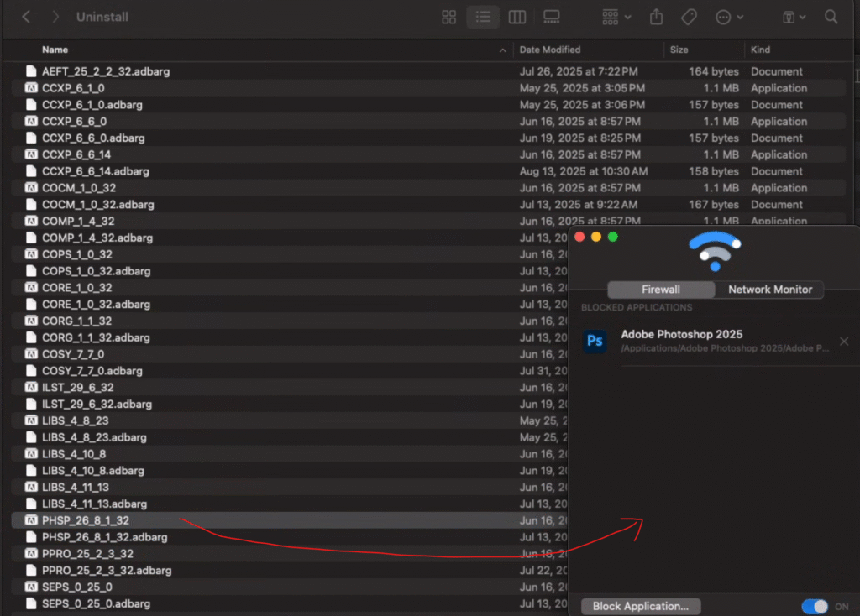The height and width of the screenshot is (616, 860).
Task: Click the Adobe Photoshop 2025 app icon
Action: pos(595,341)
